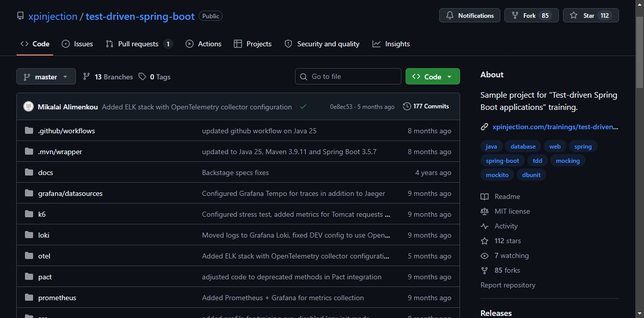Screen dimensions: 644x318
Task: Click the test-driven-spring-boot repository link
Action: (140, 16)
